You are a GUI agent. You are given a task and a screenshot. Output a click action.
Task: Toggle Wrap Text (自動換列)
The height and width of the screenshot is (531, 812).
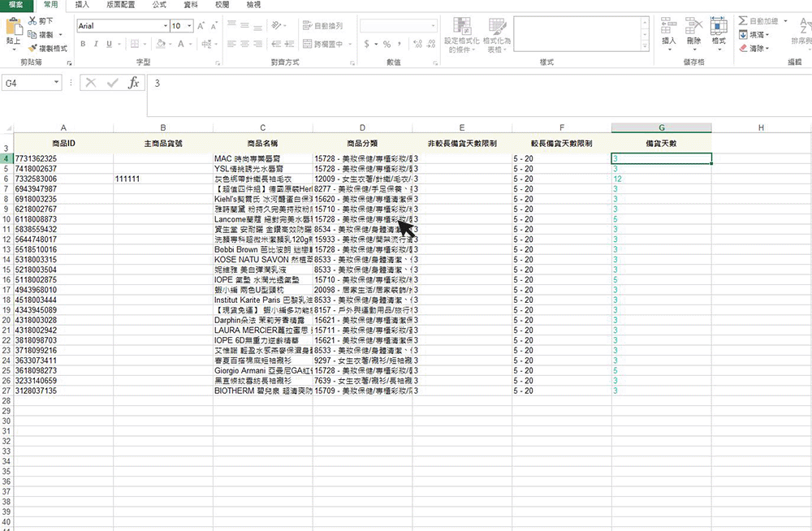coord(322,25)
